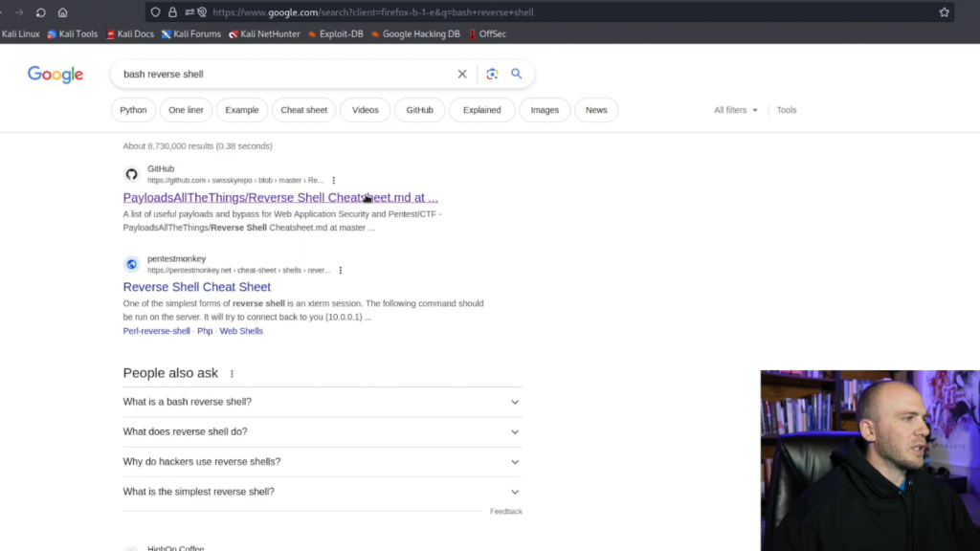
Task: Click the github.com breadcrumb URL text
Action: click(235, 181)
